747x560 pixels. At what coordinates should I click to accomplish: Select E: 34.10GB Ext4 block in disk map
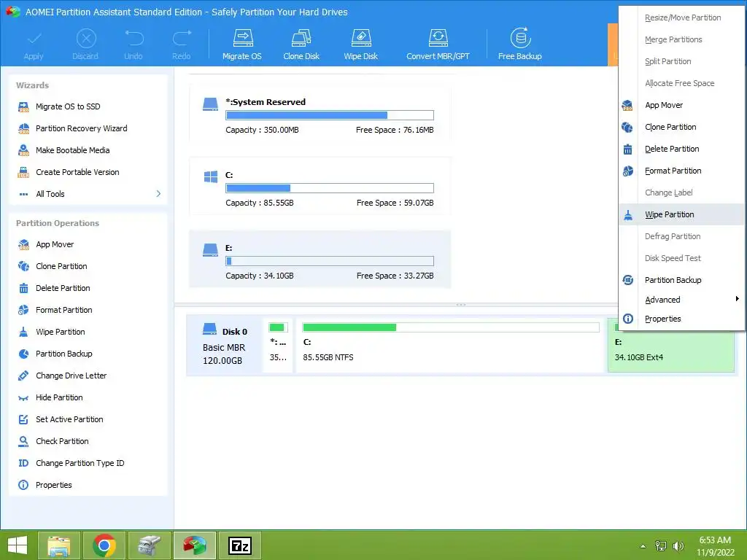pyautogui.click(x=670, y=352)
